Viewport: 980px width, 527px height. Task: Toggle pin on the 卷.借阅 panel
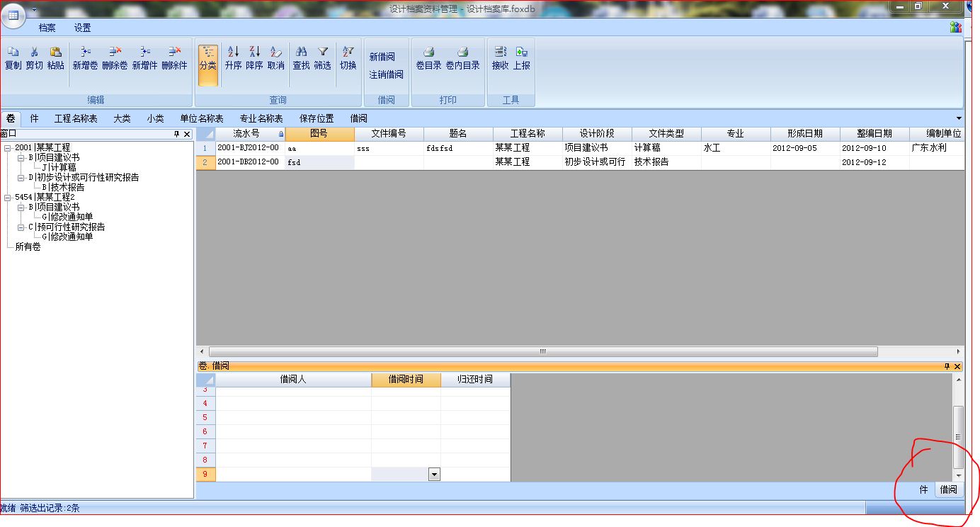[947, 366]
